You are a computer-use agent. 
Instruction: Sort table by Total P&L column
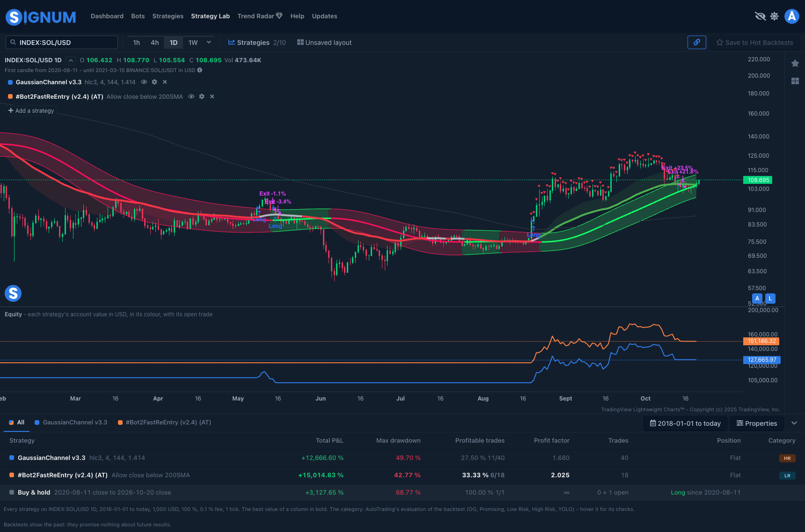pyautogui.click(x=329, y=441)
